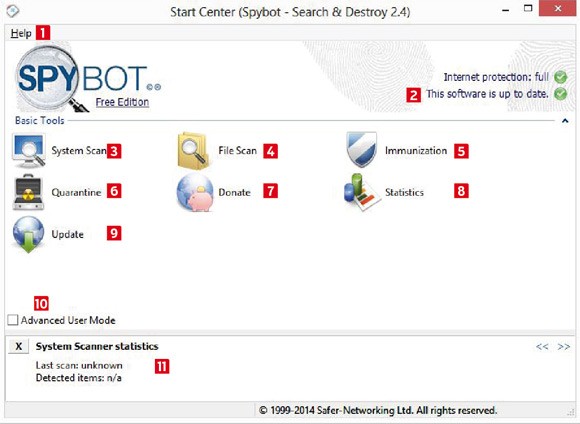Click the Update label
The image size is (580, 424).
pos(67,235)
